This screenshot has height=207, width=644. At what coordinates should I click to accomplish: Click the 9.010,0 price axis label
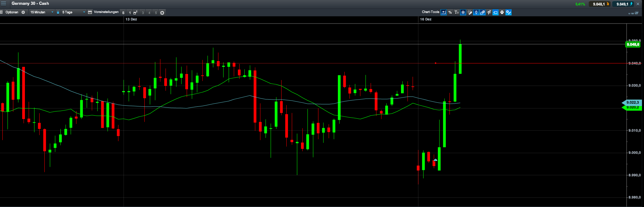click(634, 131)
